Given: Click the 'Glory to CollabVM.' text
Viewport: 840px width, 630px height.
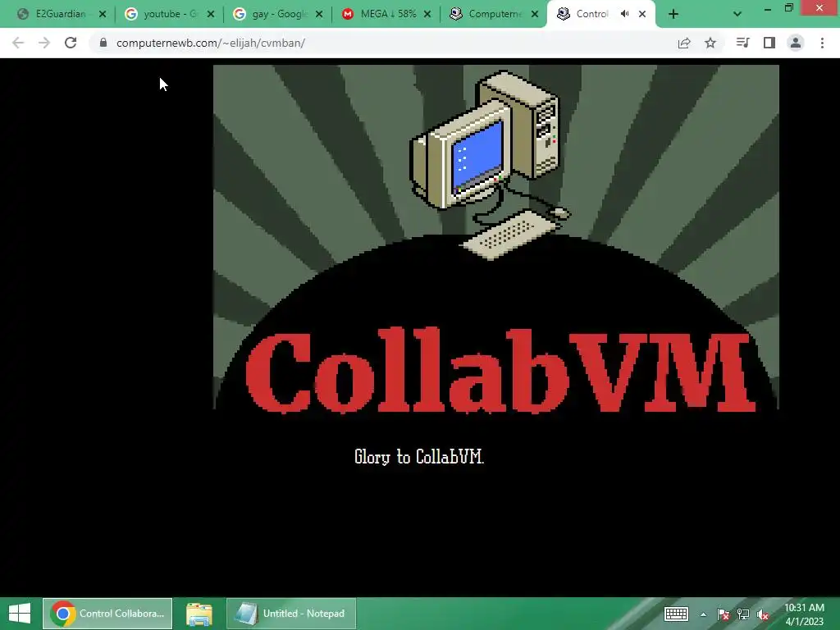Looking at the screenshot, I should (419, 457).
